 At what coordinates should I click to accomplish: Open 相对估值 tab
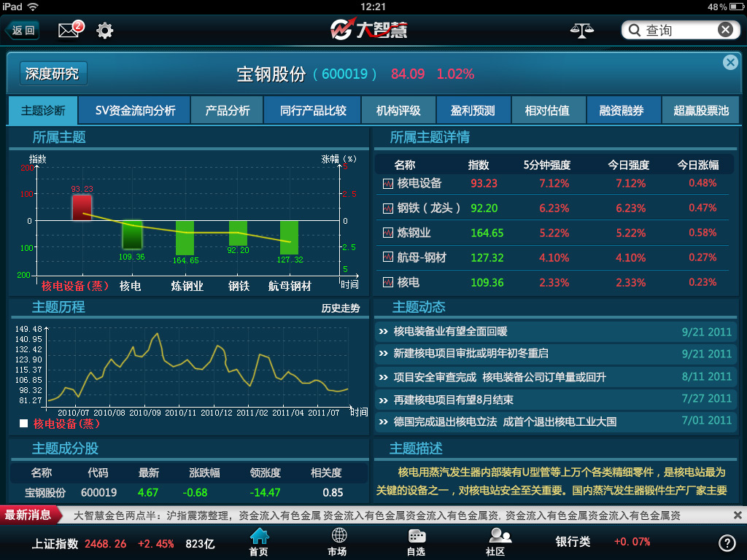coord(547,111)
